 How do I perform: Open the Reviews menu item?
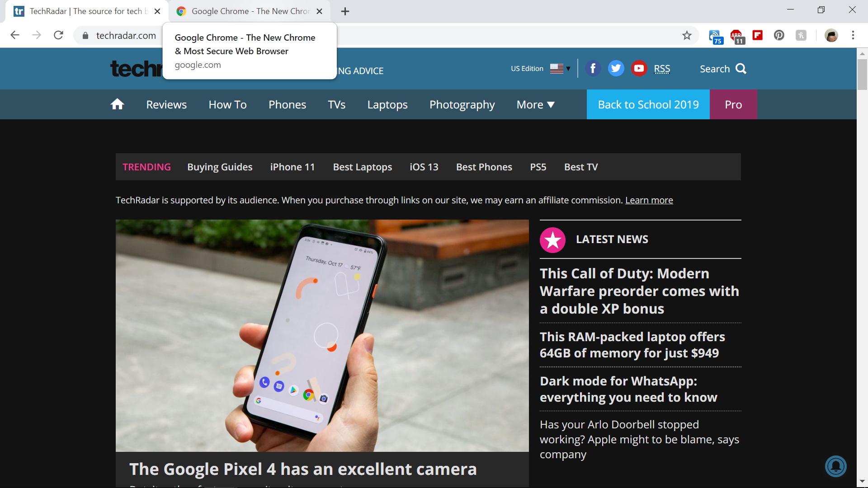(x=166, y=105)
